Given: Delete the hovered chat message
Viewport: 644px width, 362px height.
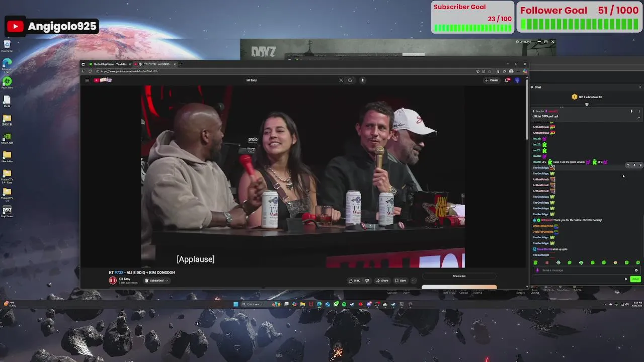Looking at the screenshot, I should 640,165.
